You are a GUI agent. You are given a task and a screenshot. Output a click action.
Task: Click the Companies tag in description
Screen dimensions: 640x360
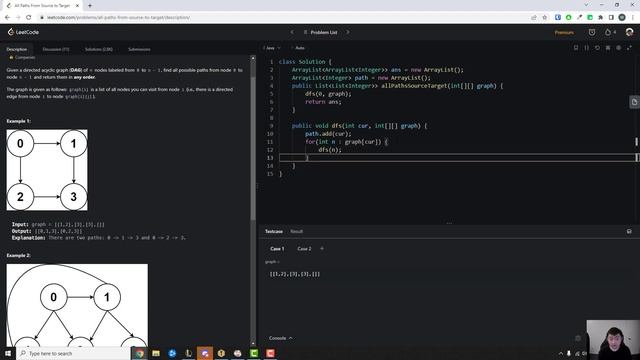pos(22,58)
